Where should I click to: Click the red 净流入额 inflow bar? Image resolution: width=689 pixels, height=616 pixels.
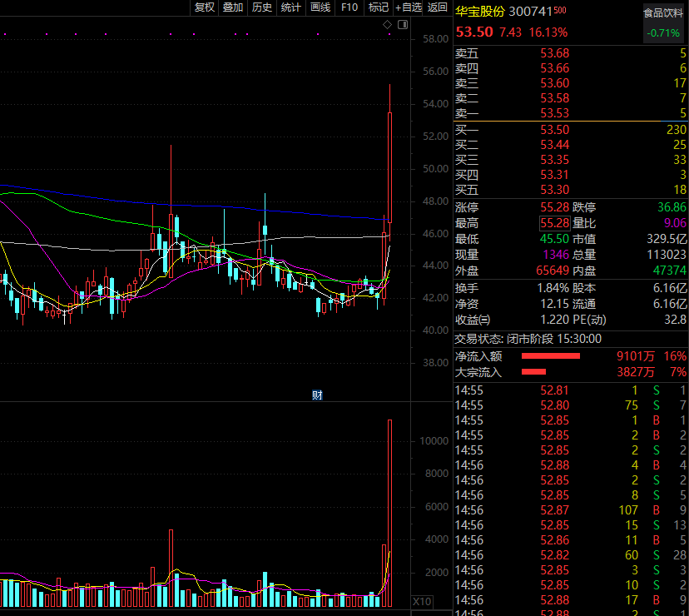(x=550, y=355)
